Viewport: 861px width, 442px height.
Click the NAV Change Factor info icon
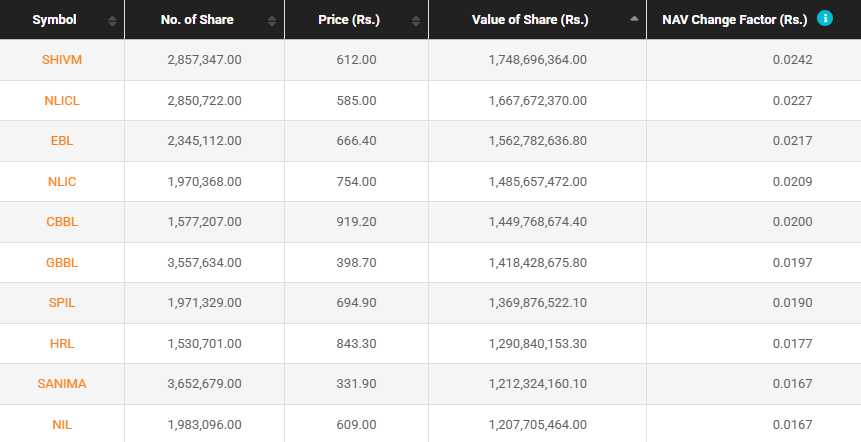click(825, 18)
